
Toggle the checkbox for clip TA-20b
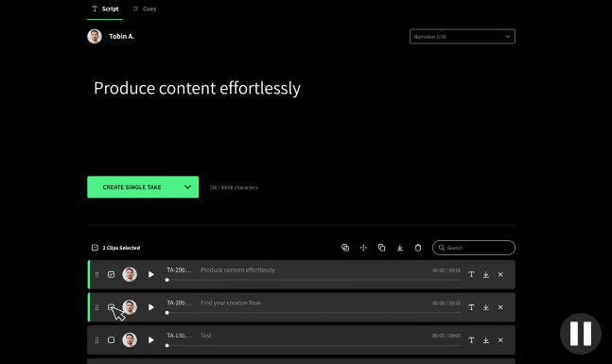[112, 307]
